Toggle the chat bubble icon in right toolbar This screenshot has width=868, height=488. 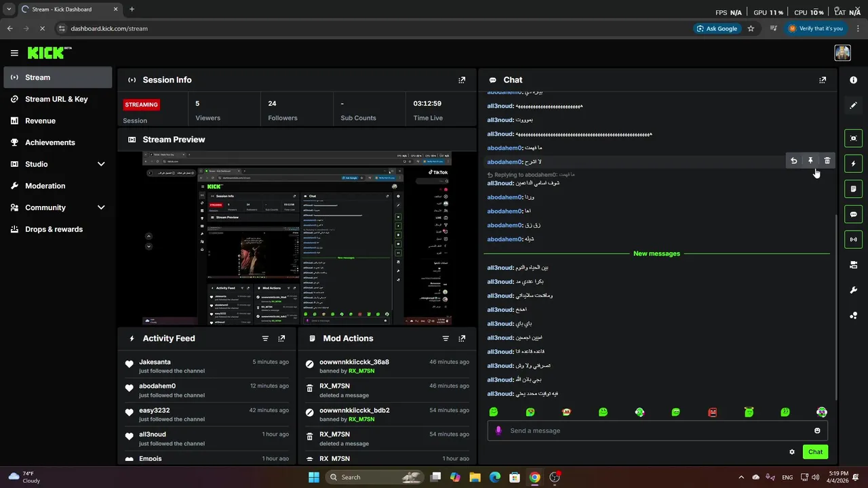click(853, 214)
